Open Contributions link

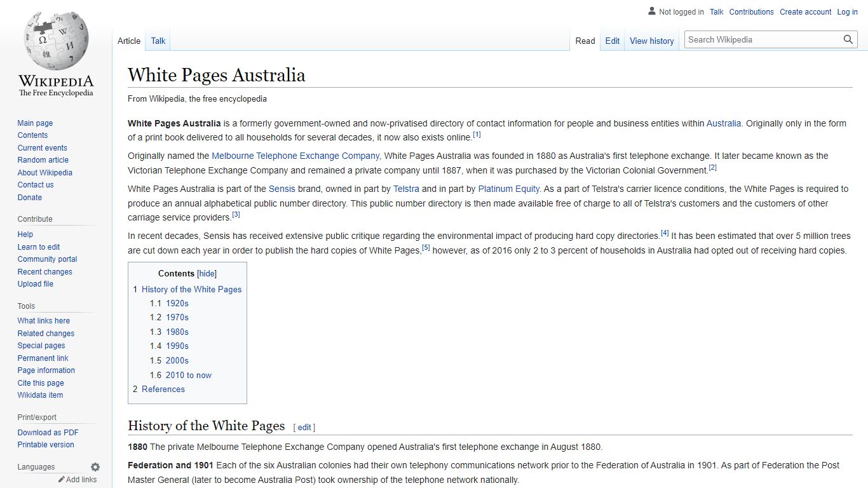click(x=752, y=12)
